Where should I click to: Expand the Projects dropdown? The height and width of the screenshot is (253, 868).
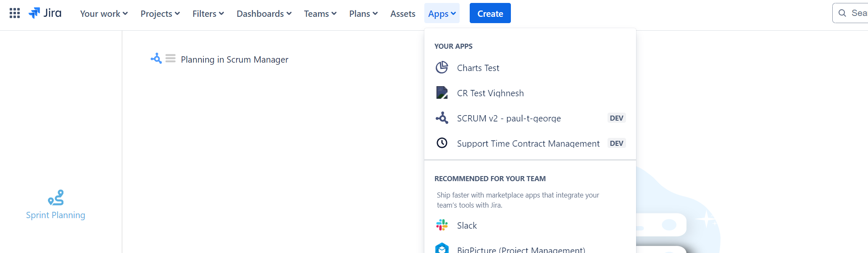click(160, 14)
